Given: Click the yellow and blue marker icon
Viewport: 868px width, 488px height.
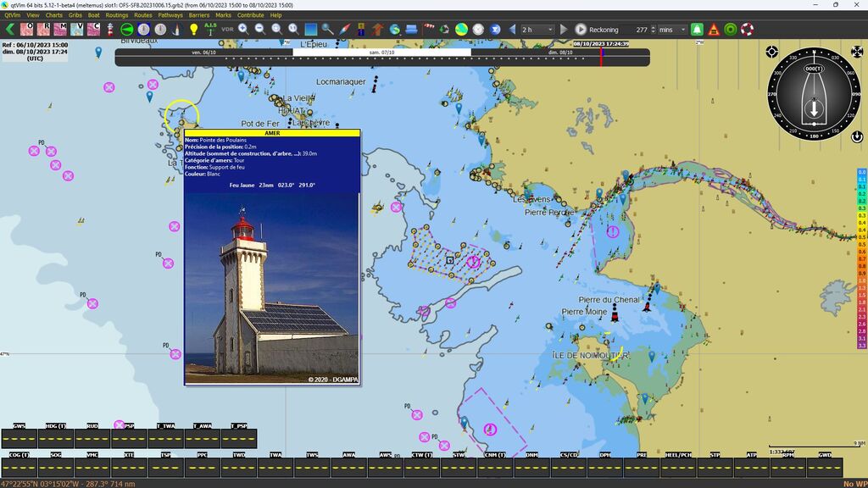Looking at the screenshot, I should tap(361, 30).
